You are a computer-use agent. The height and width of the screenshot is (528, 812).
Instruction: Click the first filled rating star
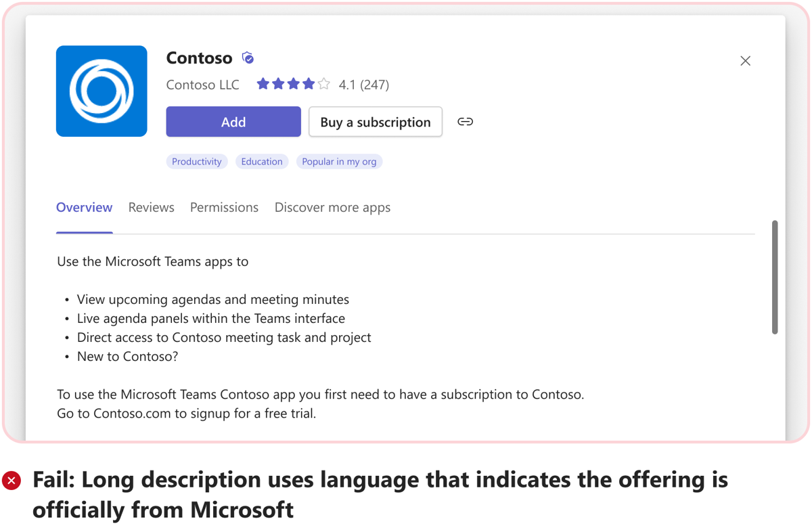click(263, 84)
